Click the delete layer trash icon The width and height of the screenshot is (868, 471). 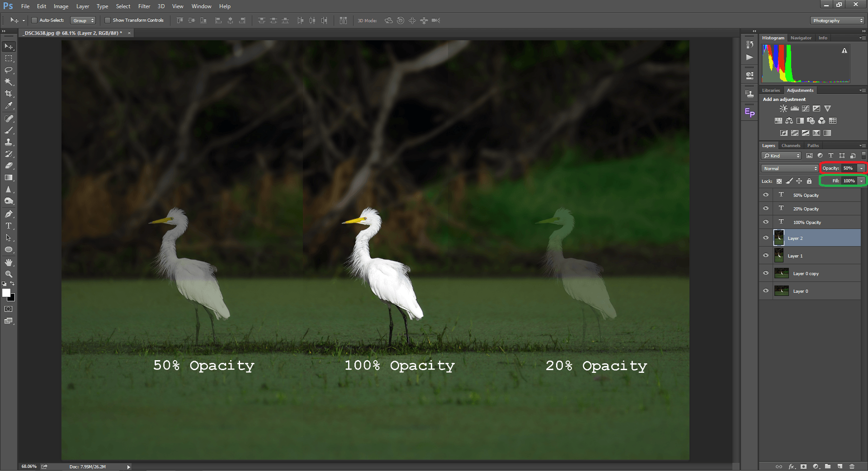852,466
